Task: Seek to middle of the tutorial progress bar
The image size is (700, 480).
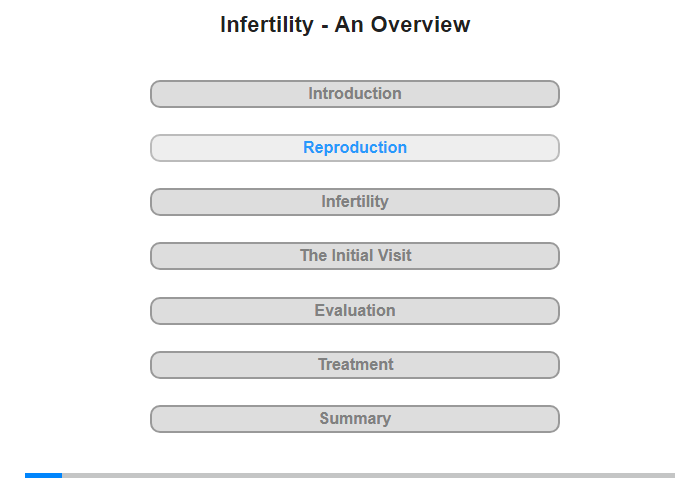Action: click(350, 476)
